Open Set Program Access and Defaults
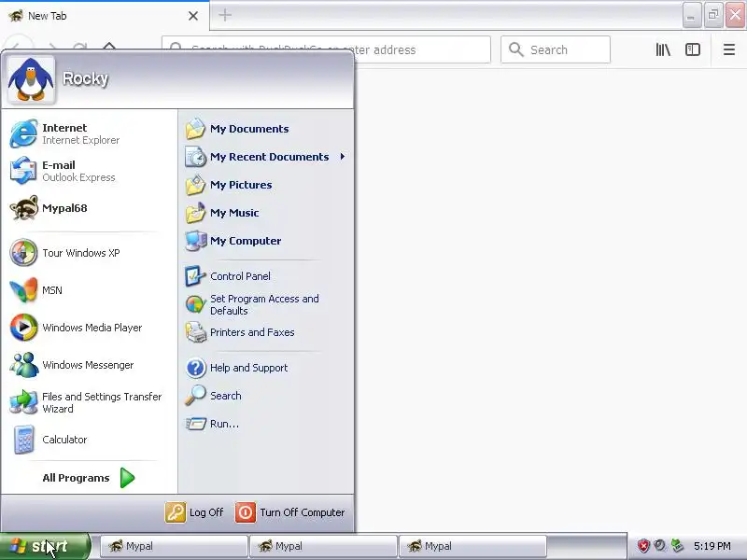Screen dimensions: 747x560 265,304
